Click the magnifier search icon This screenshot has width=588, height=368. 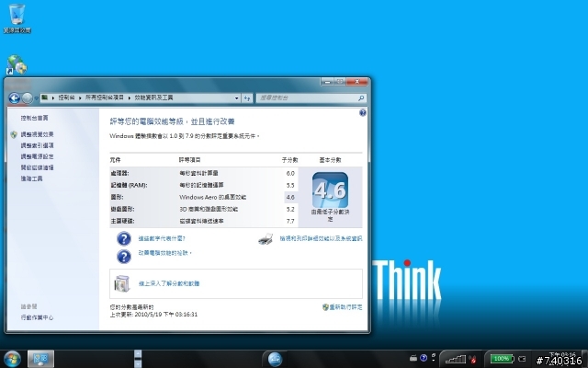pyautogui.click(x=361, y=98)
